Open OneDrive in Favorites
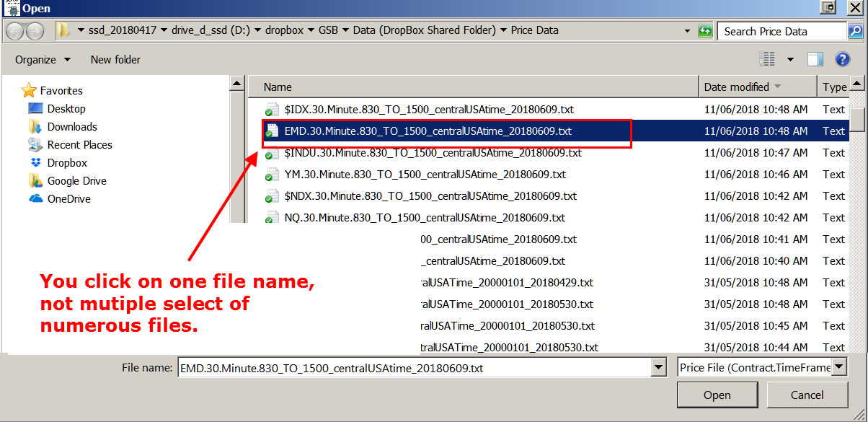Viewport: 868px width, 422px height. pos(68,199)
